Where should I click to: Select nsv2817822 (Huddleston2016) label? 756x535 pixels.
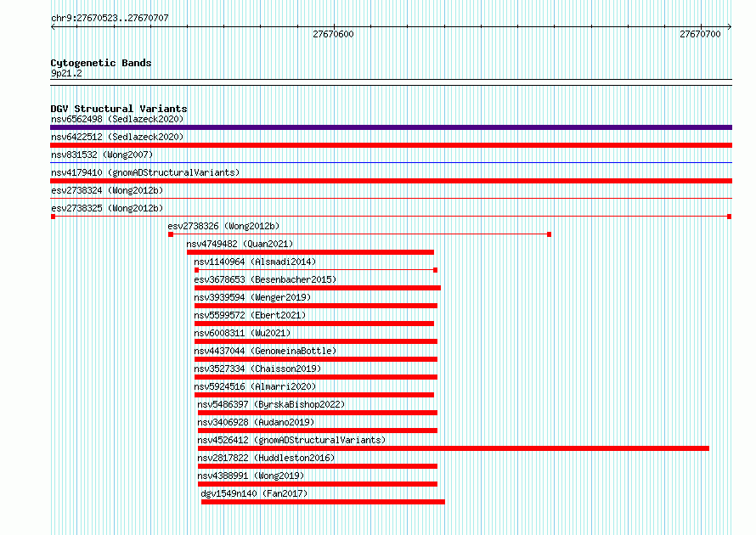click(266, 458)
